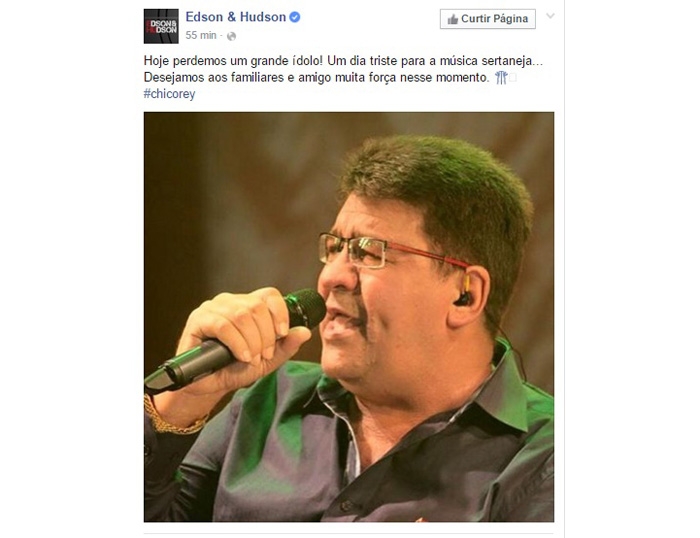The height and width of the screenshot is (538, 700).
Task: Click the globe public audience icon
Action: (231, 36)
